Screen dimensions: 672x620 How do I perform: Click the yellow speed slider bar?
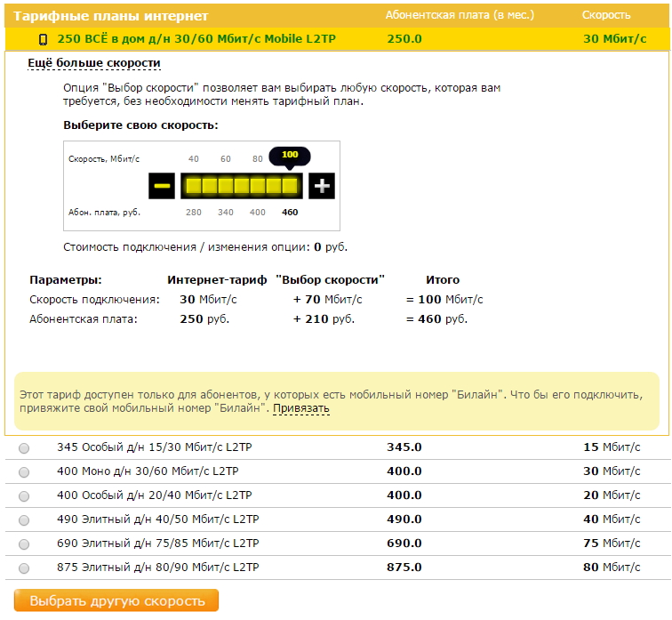(242, 186)
